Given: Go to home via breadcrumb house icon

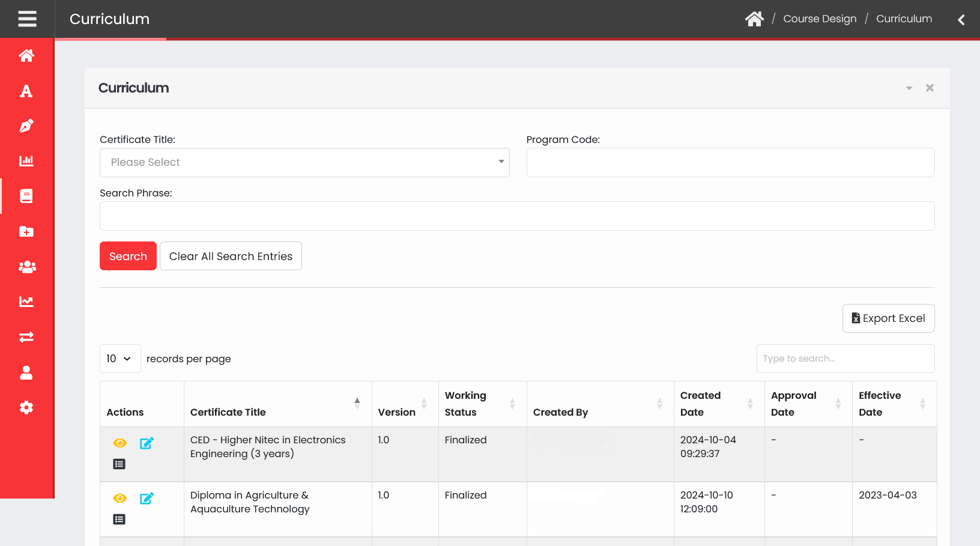Looking at the screenshot, I should (754, 19).
